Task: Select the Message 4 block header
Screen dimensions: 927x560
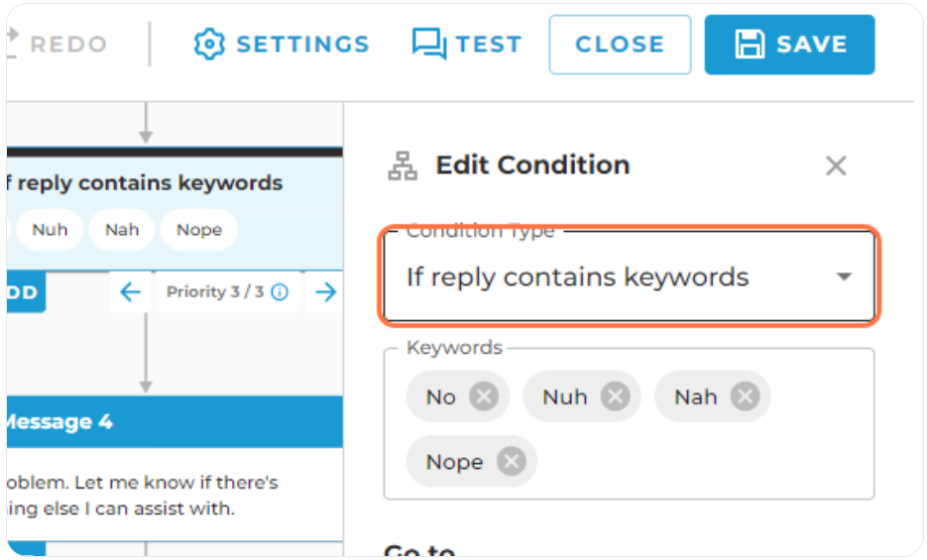Action: click(175, 422)
